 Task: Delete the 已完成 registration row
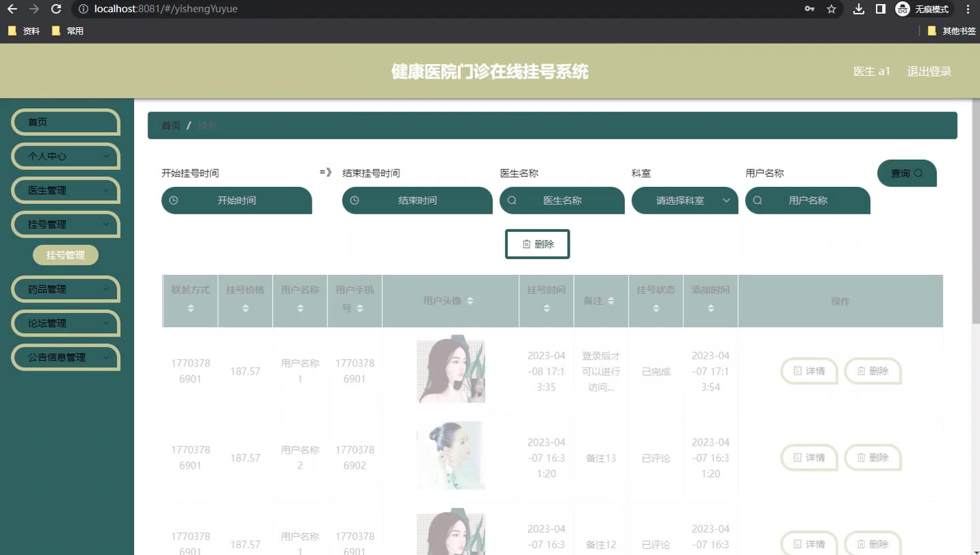click(873, 371)
